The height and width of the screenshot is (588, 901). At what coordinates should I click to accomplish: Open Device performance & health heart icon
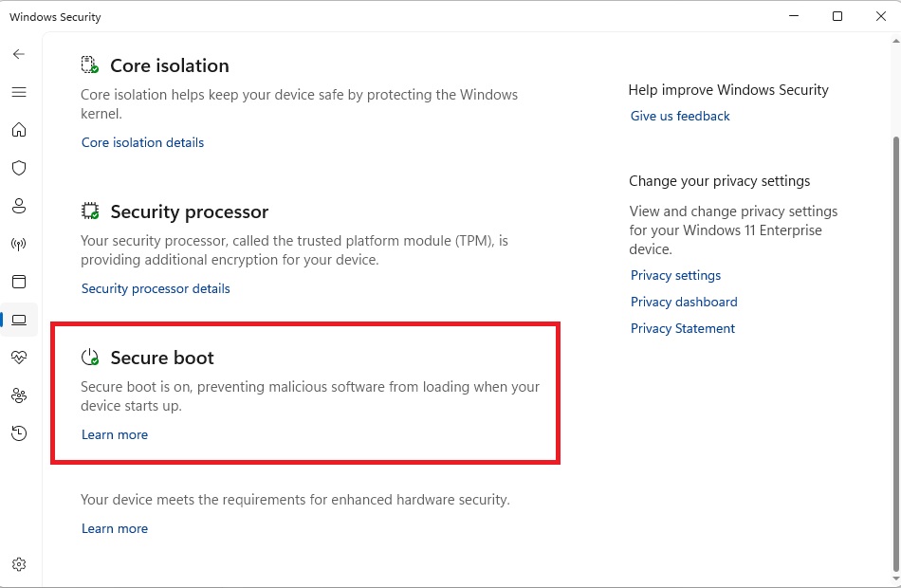coord(19,358)
